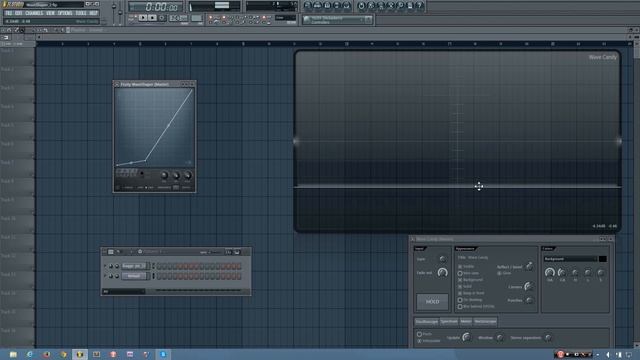Screen dimensions: 640x360
Task: Open the second window shortcut icon in top toolbar
Action: tap(318, 5)
